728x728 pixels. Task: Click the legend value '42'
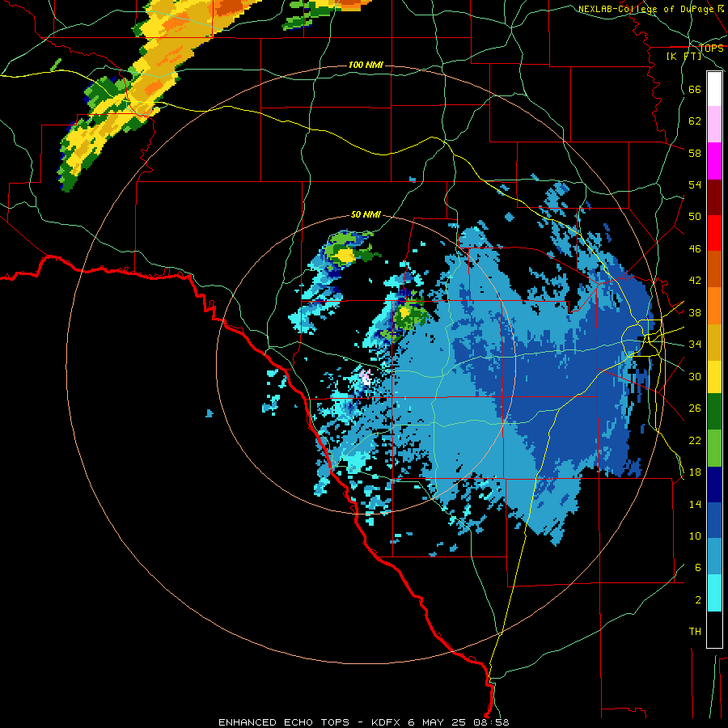click(695, 281)
